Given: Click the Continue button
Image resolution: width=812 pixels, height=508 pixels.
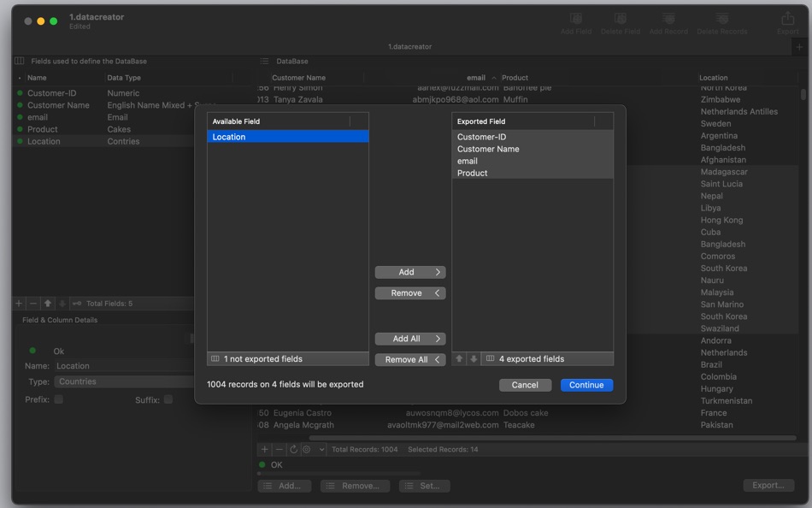Looking at the screenshot, I should [586, 385].
